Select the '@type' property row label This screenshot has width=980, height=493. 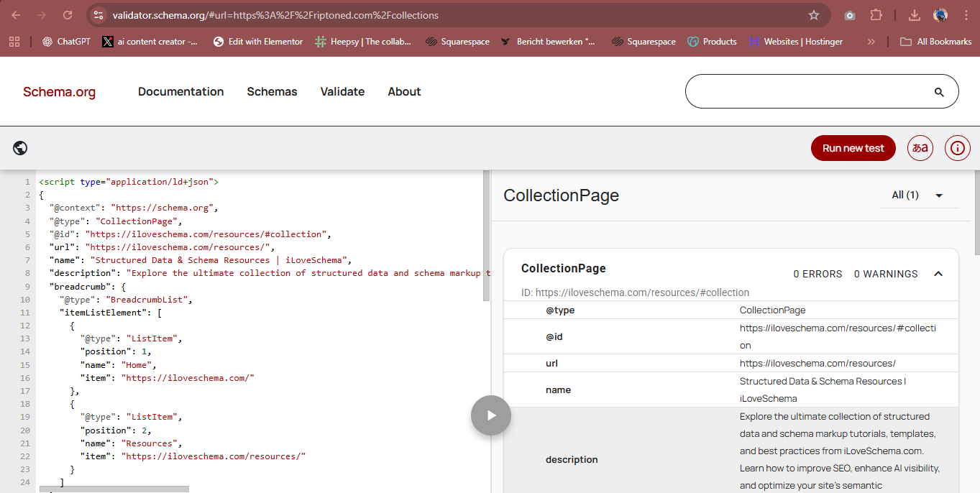pyautogui.click(x=560, y=310)
